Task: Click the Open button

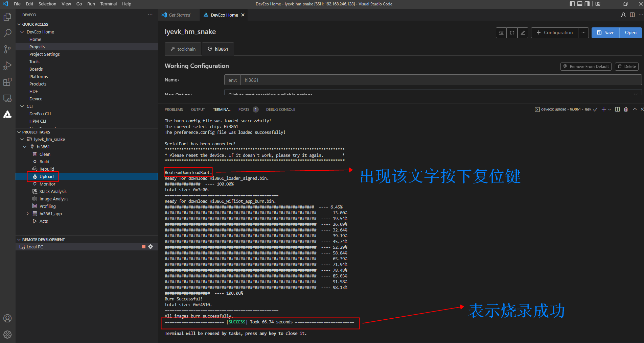Action: point(631,33)
